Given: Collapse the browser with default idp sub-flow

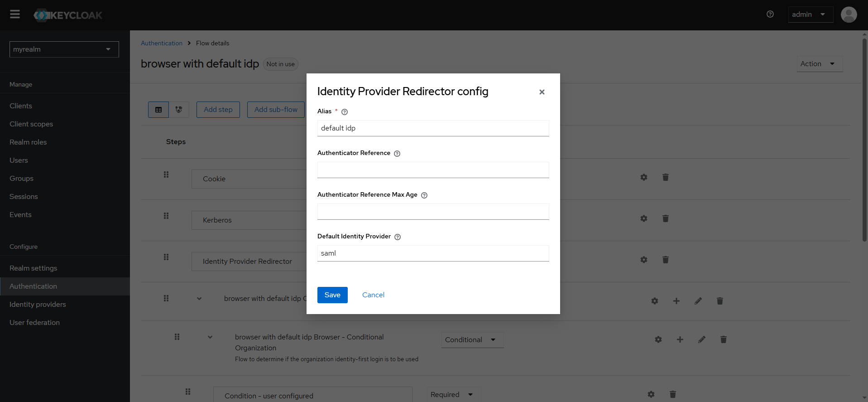Looking at the screenshot, I should point(199,299).
